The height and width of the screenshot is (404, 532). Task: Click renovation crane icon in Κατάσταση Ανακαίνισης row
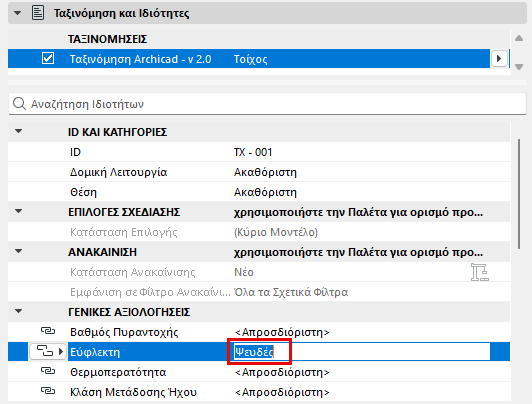[480, 272]
